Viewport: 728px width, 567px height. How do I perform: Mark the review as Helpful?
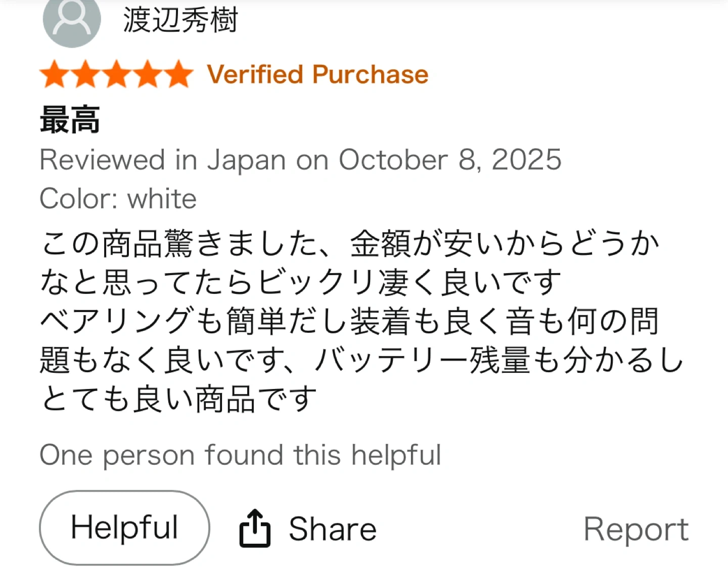point(124,528)
